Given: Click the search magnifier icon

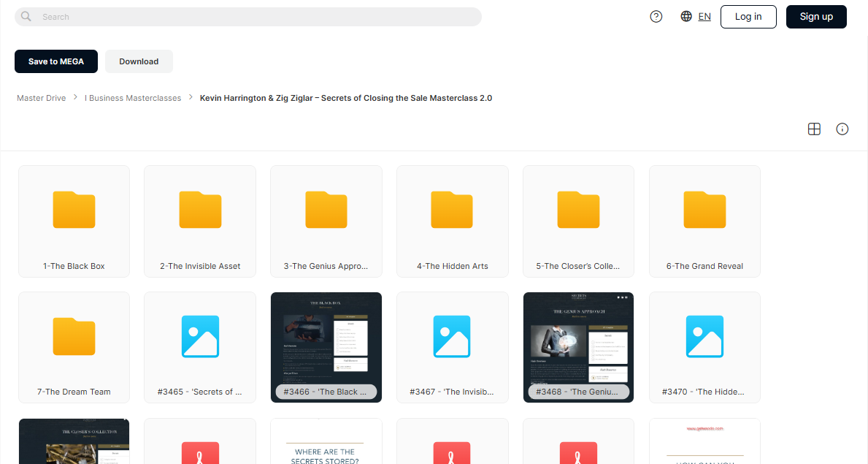Looking at the screenshot, I should tap(26, 17).
